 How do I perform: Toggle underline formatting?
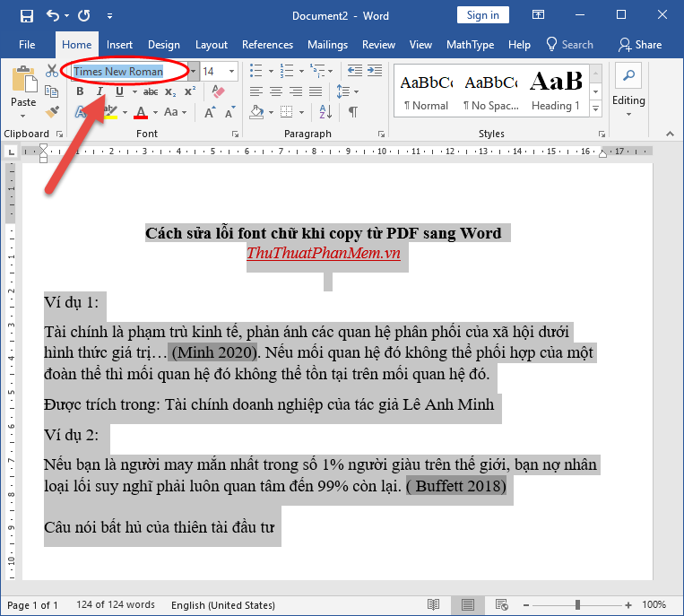click(x=119, y=91)
